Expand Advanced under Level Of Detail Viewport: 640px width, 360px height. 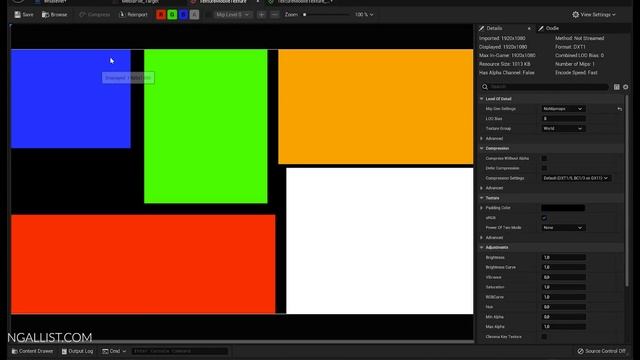(x=482, y=138)
